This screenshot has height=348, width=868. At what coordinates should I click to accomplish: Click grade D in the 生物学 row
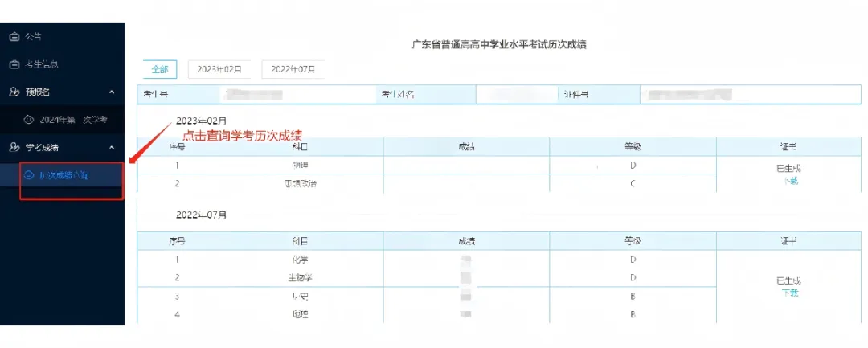tap(633, 277)
